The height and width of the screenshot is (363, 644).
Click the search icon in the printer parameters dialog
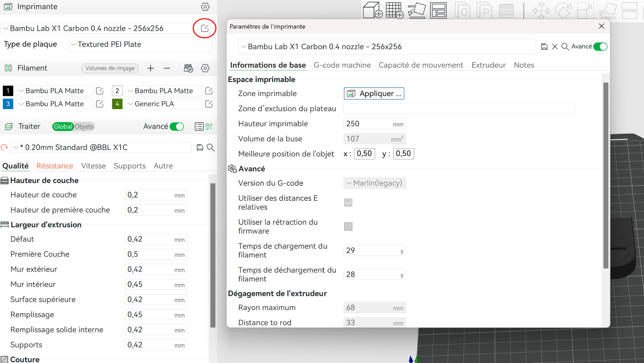tap(565, 47)
